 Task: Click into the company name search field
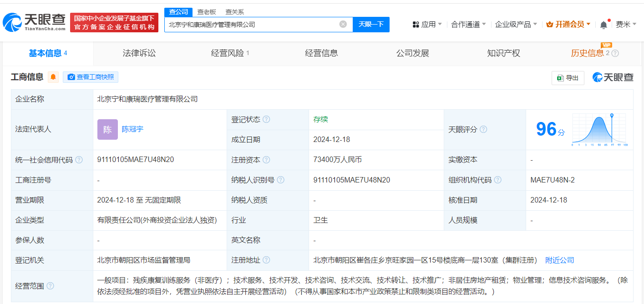pos(252,25)
